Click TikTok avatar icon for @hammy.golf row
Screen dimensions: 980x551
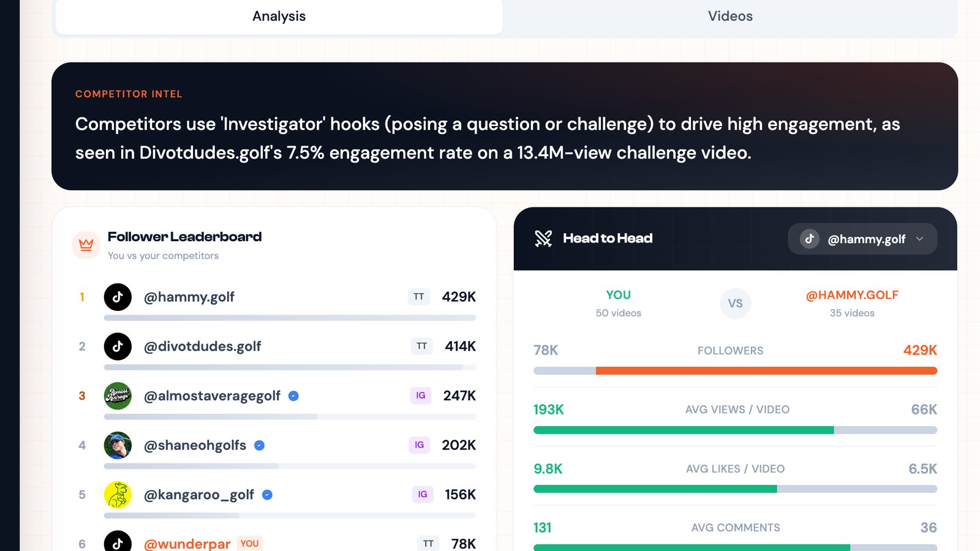118,297
